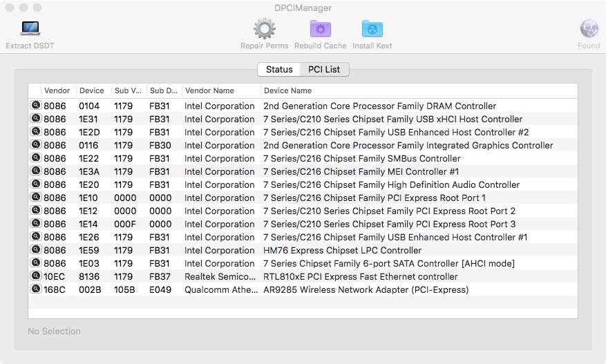The image size is (606, 364).
Task: Click the sub vendor cell '000F'
Action: (x=125, y=224)
